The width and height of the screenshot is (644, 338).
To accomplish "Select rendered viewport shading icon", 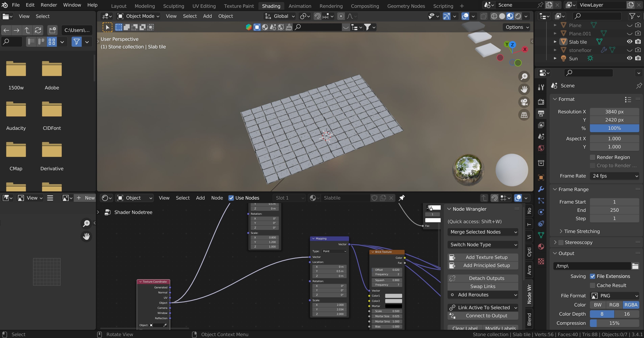I will click(518, 16).
